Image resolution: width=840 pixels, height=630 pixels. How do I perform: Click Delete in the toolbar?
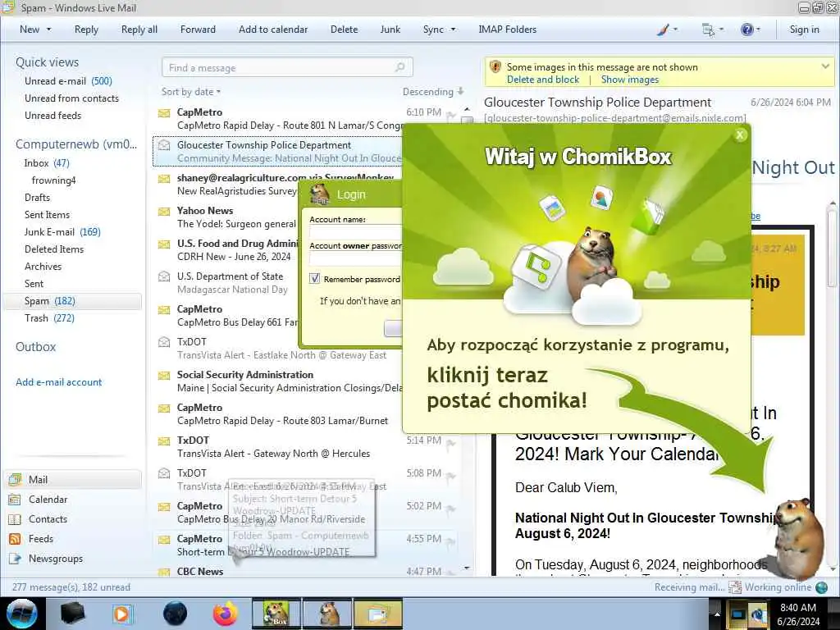tap(344, 30)
